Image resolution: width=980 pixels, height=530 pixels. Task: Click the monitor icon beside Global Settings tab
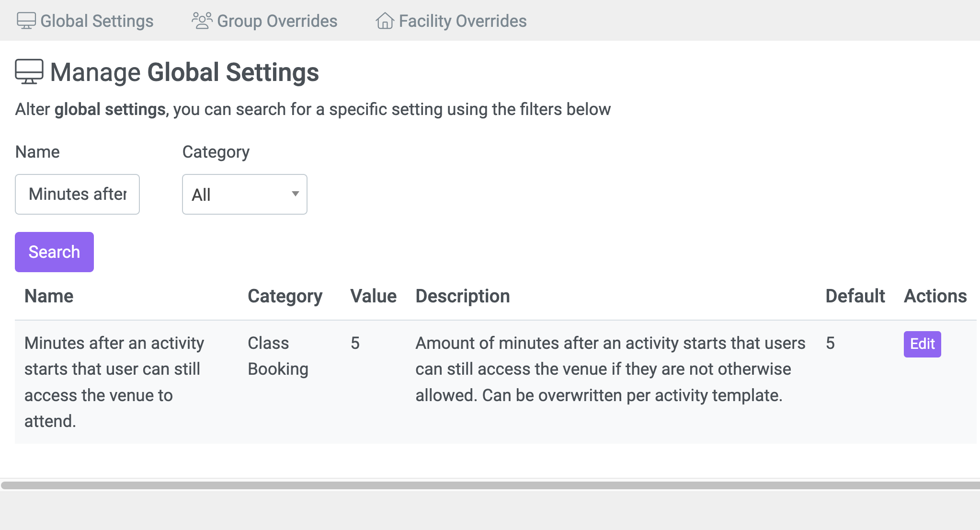[26, 21]
